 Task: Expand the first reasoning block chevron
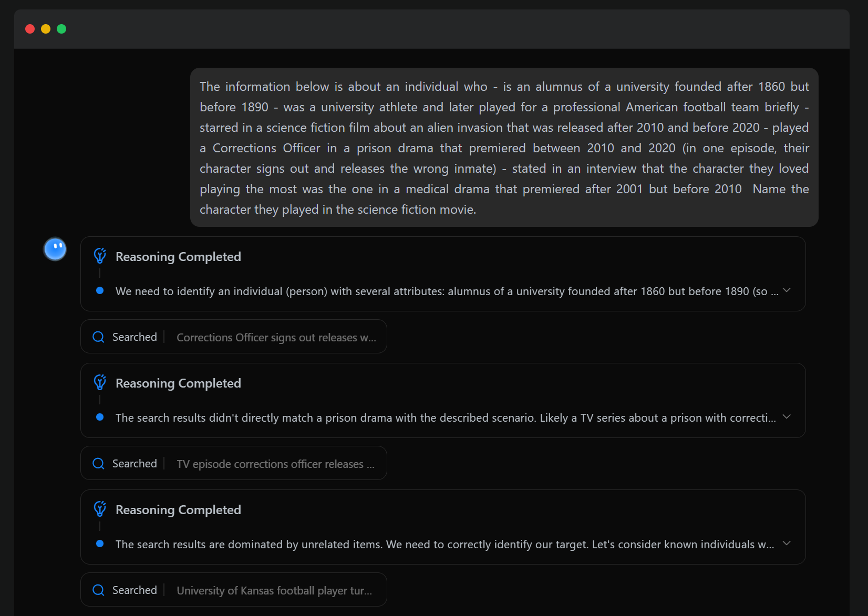[787, 290]
